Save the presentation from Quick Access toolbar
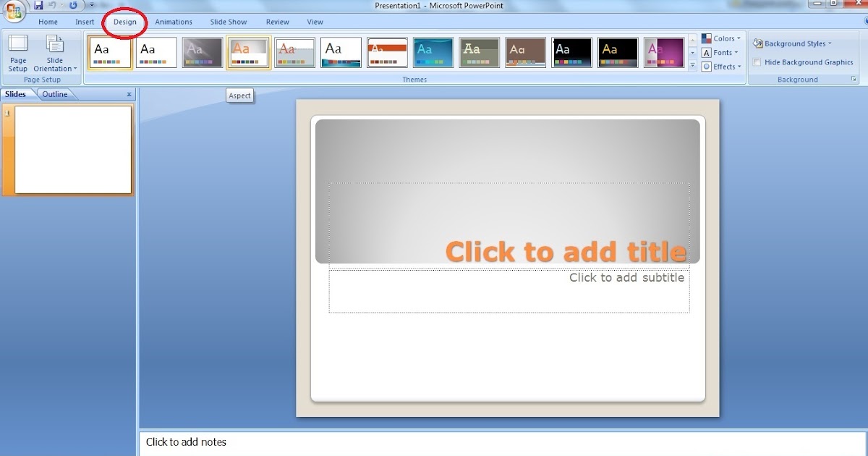This screenshot has height=456, width=868. 38,5
